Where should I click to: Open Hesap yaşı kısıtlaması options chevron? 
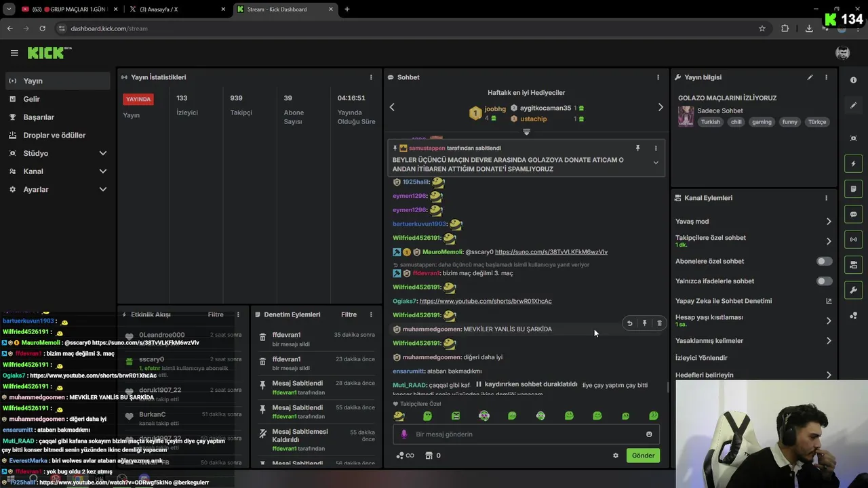coord(829,321)
